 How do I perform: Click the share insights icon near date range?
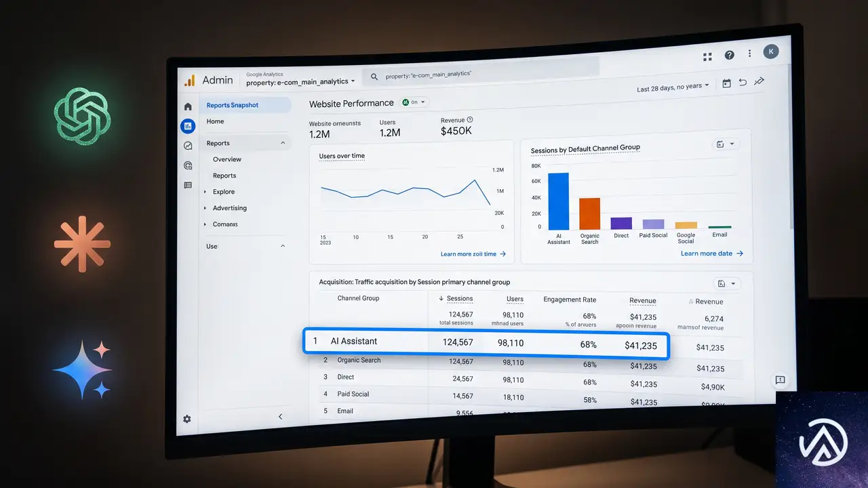(759, 81)
